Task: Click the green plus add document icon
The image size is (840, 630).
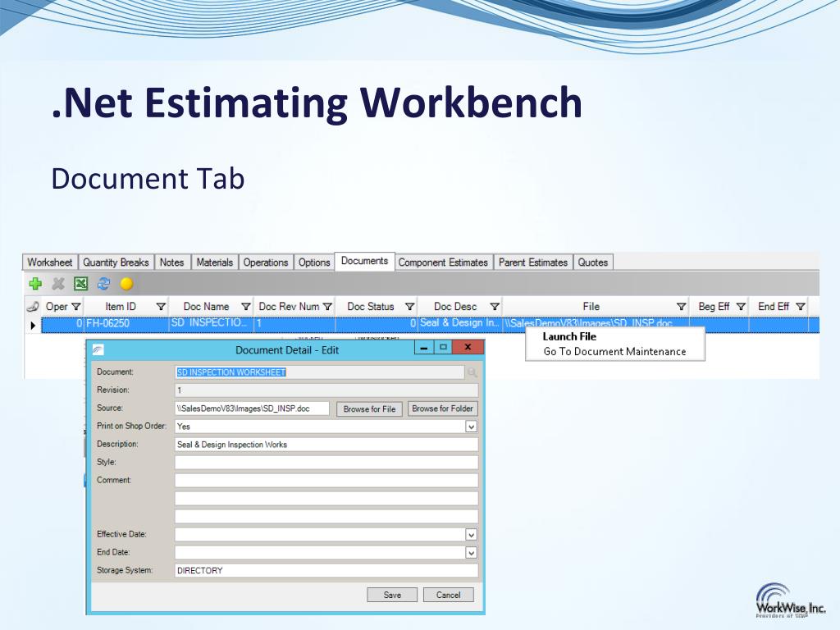Action: (36, 283)
